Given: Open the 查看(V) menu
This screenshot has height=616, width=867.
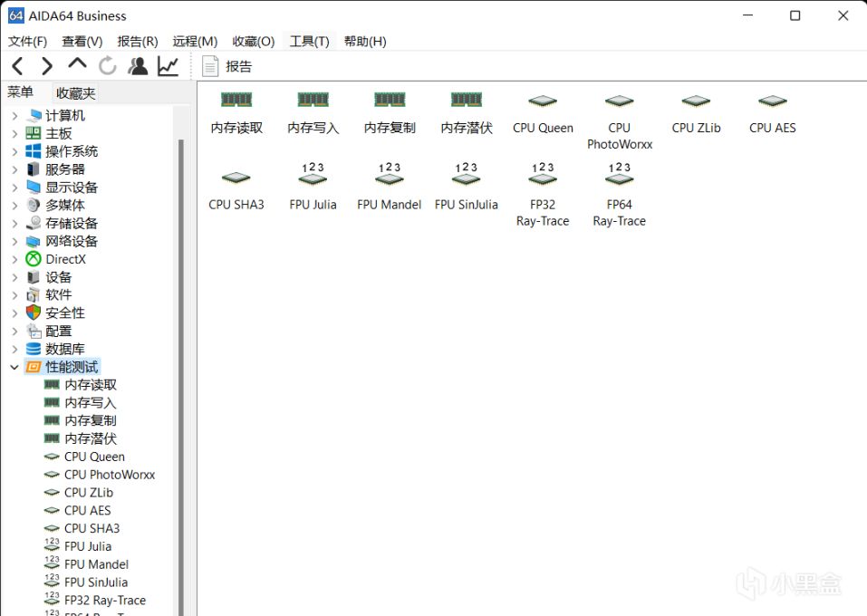Looking at the screenshot, I should point(82,42).
